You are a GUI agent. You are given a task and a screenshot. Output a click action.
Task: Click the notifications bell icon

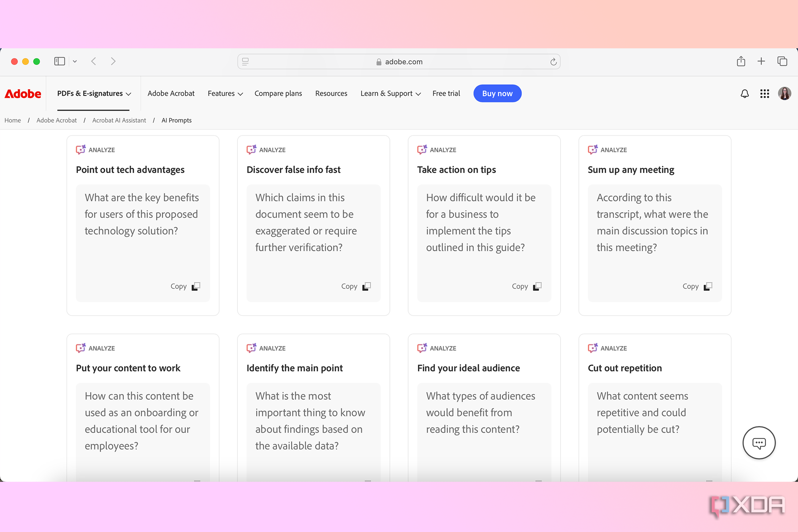[744, 93]
